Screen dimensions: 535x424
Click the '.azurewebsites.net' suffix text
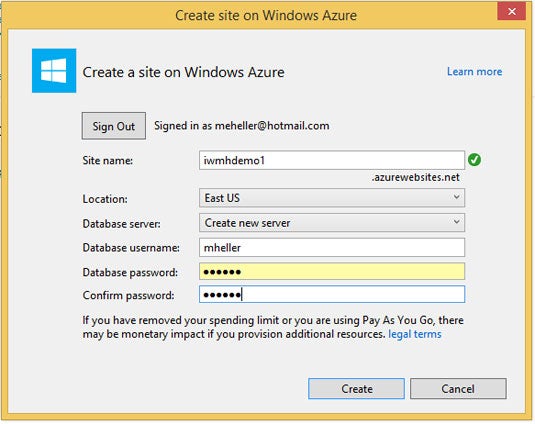tap(416, 177)
